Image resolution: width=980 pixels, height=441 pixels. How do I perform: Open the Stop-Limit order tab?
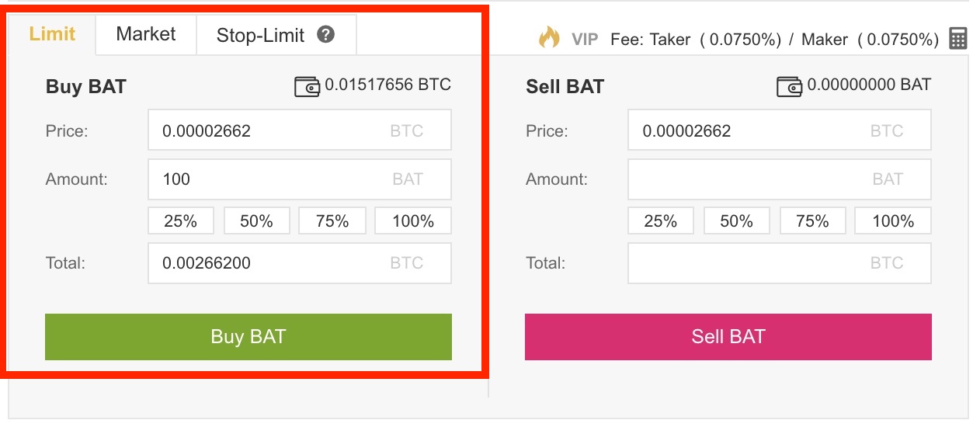[x=261, y=35]
